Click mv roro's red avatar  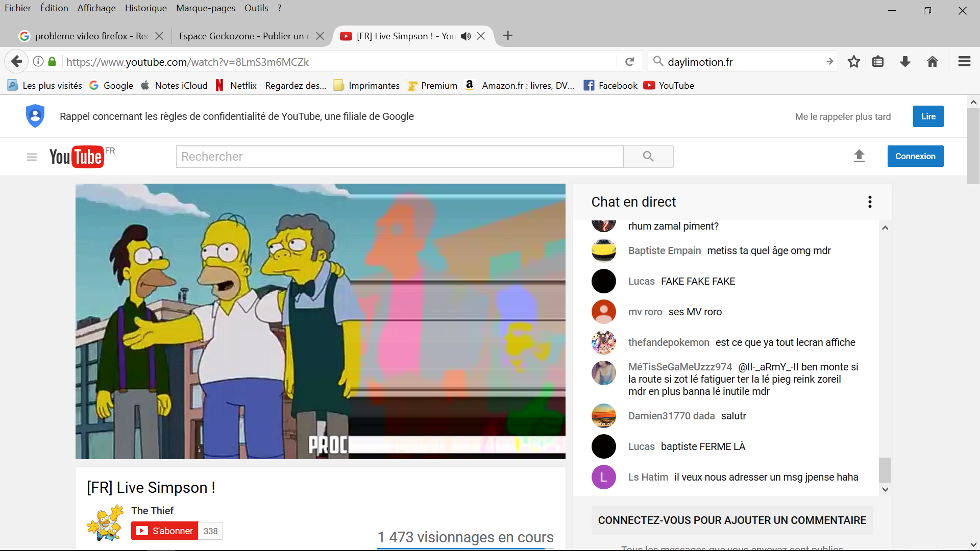click(604, 312)
